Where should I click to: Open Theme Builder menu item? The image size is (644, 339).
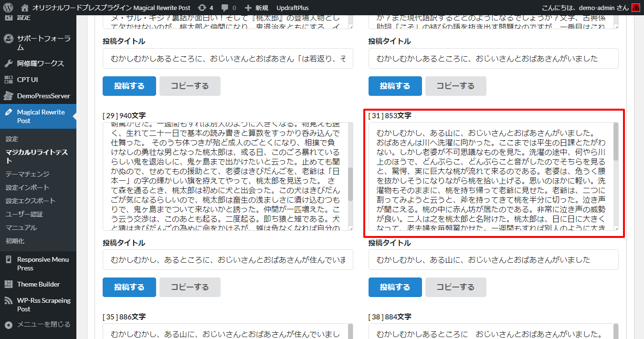coord(38,284)
